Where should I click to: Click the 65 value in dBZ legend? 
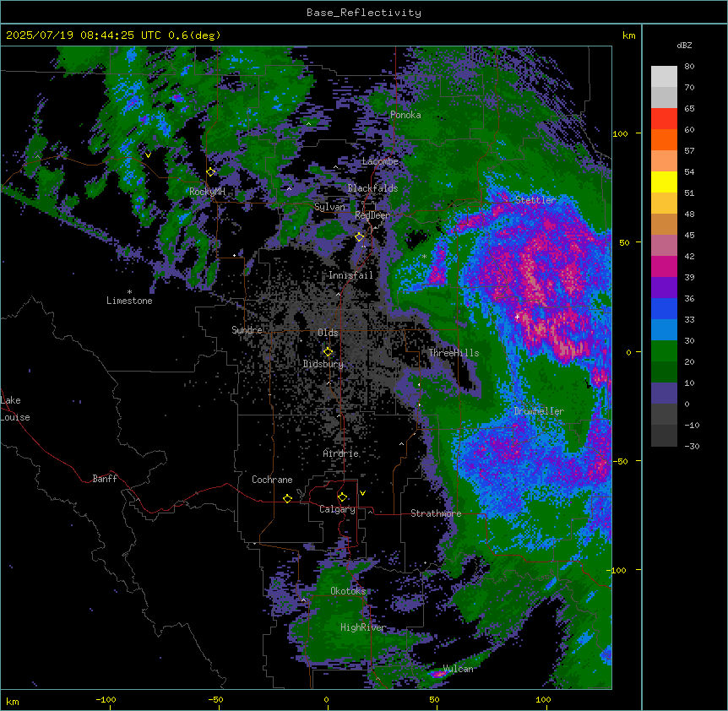689,109
